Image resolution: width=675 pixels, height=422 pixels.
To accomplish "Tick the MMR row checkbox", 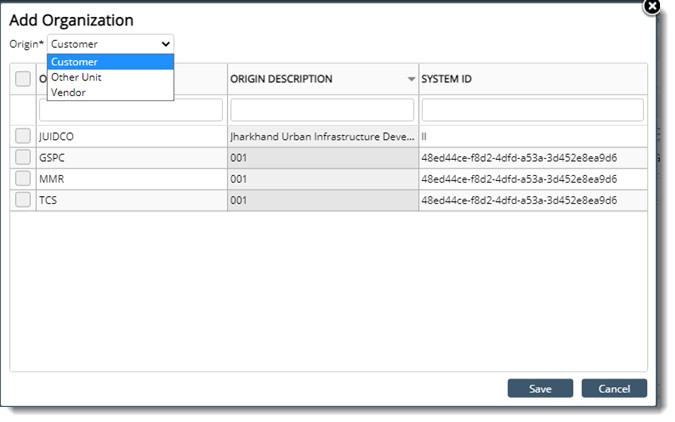I will pos(23,178).
